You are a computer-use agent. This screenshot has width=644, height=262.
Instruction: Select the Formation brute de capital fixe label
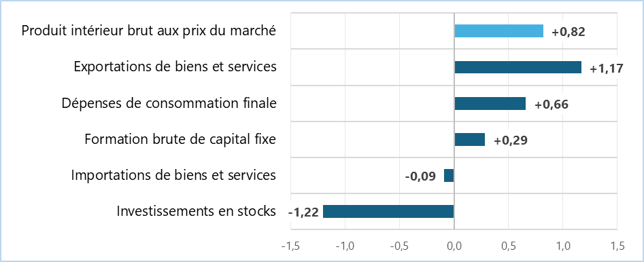click(180, 139)
